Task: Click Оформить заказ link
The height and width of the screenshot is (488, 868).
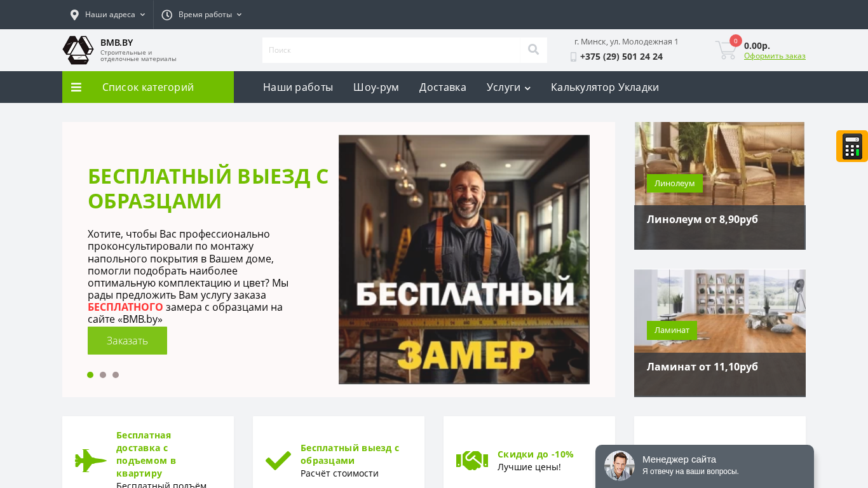Action: click(x=775, y=56)
